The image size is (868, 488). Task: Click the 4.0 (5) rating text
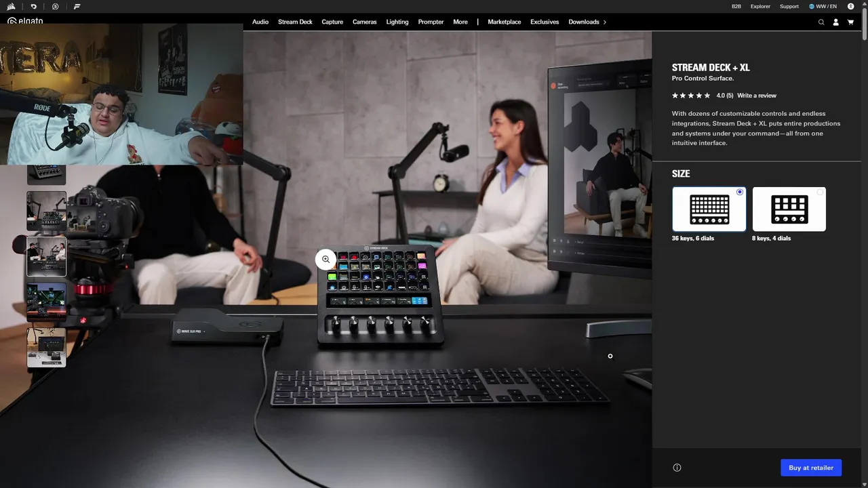(x=725, y=96)
